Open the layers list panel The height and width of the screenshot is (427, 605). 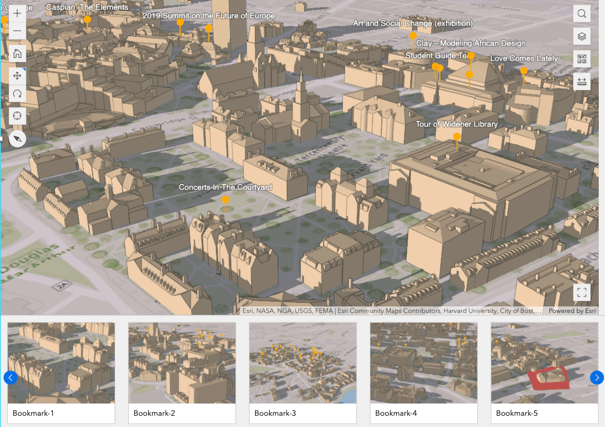582,36
